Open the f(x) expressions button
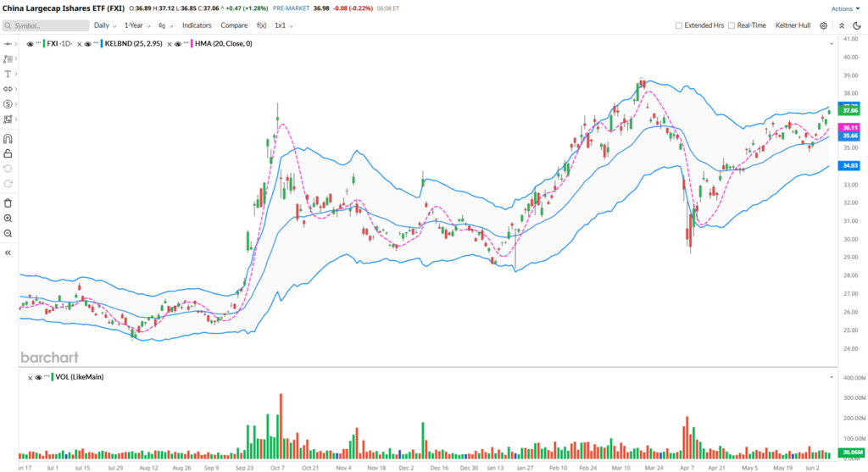Screen dimensions: 868x472 click(262, 25)
